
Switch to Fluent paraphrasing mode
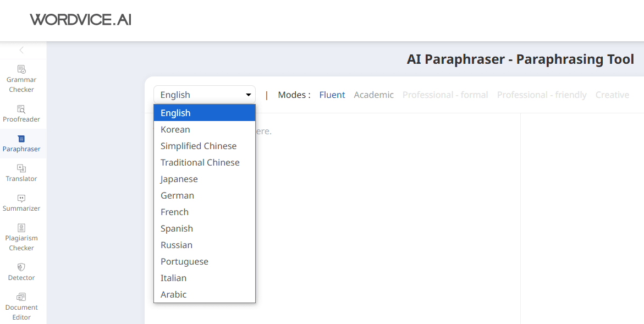pos(332,95)
